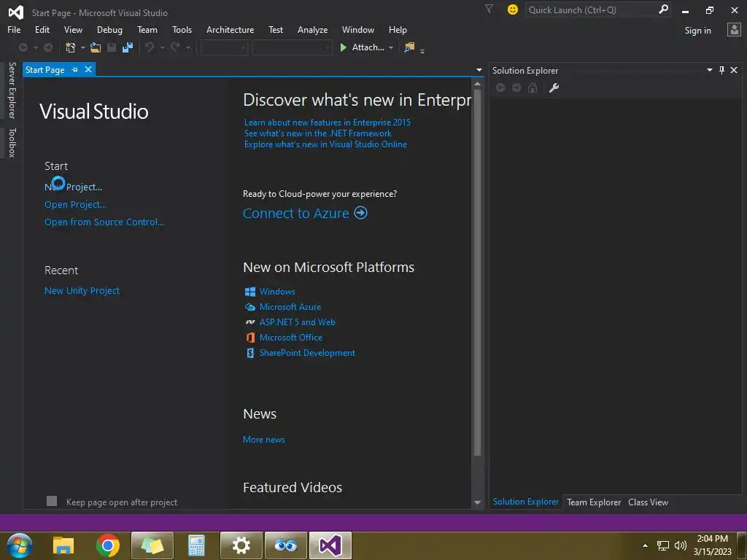The image size is (747, 560).
Task: Click the feedback smiley icon
Action: click(x=513, y=9)
